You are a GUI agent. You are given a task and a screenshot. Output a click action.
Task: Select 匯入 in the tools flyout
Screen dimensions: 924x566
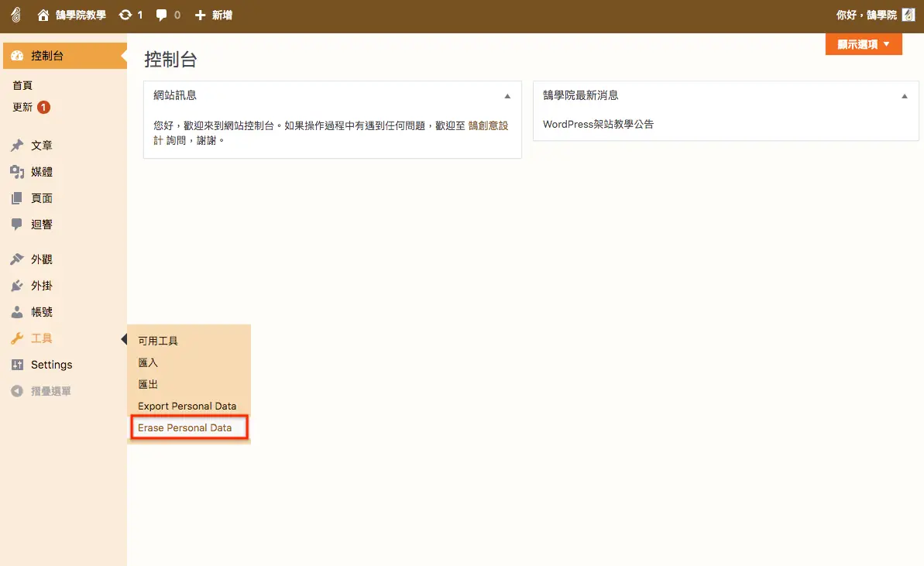148,363
